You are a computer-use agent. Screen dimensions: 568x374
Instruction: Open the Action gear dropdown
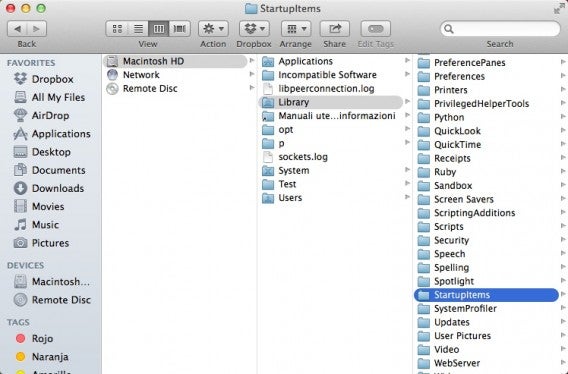pyautogui.click(x=213, y=29)
